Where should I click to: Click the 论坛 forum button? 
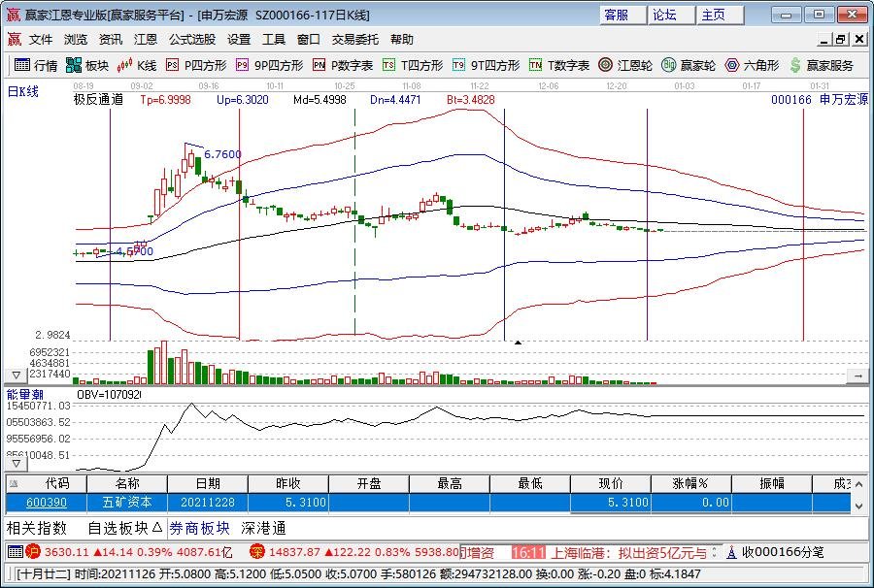coord(672,15)
